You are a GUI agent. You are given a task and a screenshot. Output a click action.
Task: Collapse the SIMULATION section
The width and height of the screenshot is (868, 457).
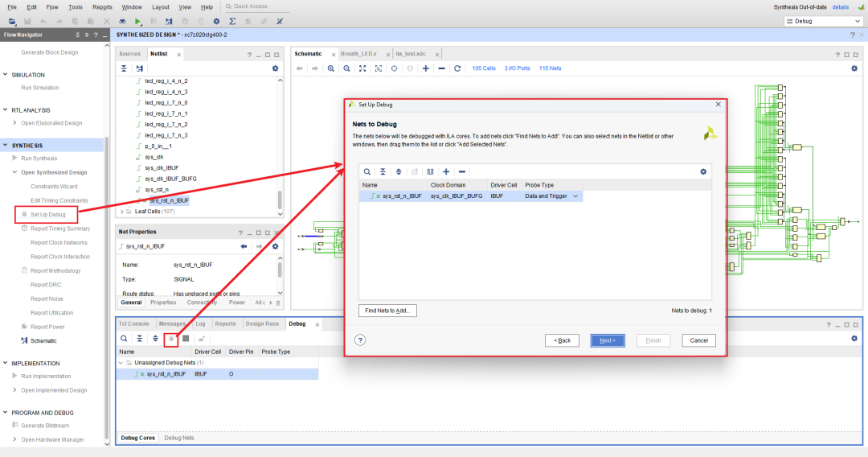[x=6, y=75]
